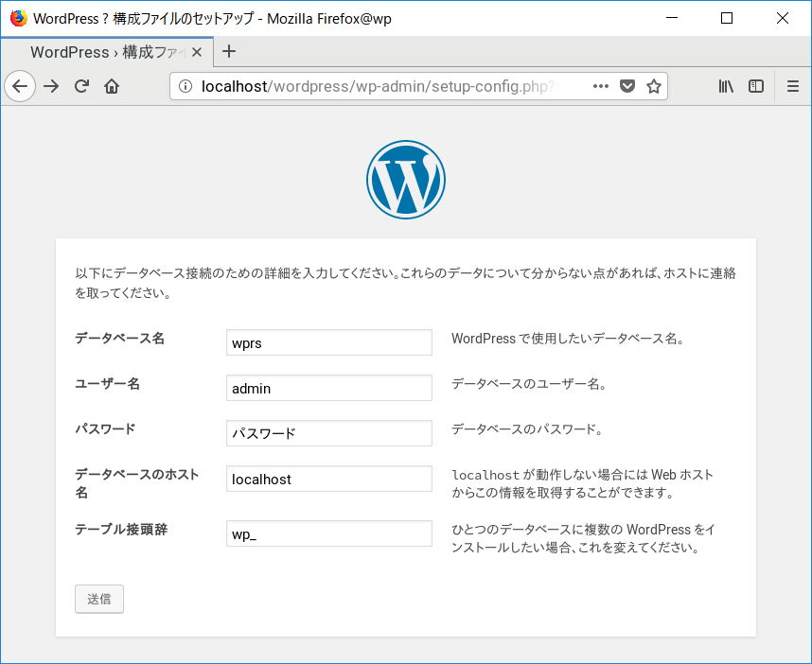Click the テーブル接頭辞 label
Viewport: 812px width, 664px height.
[x=121, y=530]
